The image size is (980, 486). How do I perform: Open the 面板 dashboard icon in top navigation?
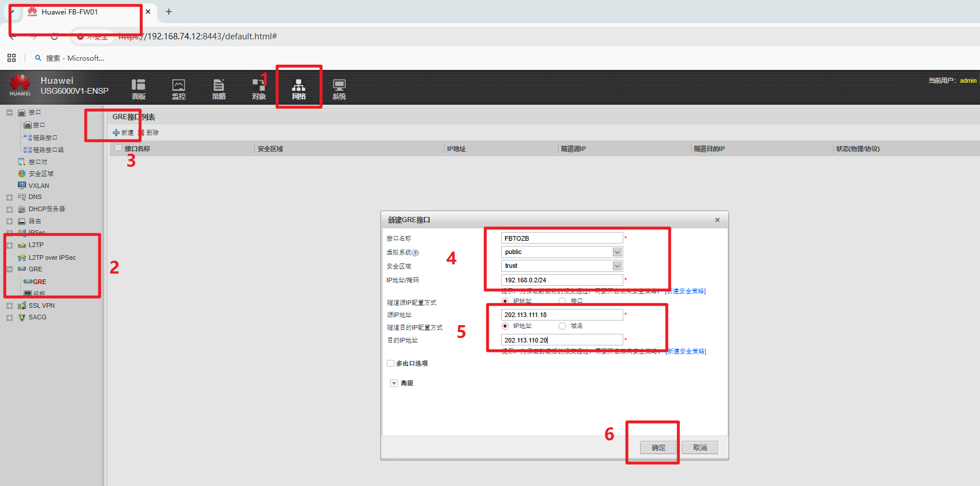point(138,89)
